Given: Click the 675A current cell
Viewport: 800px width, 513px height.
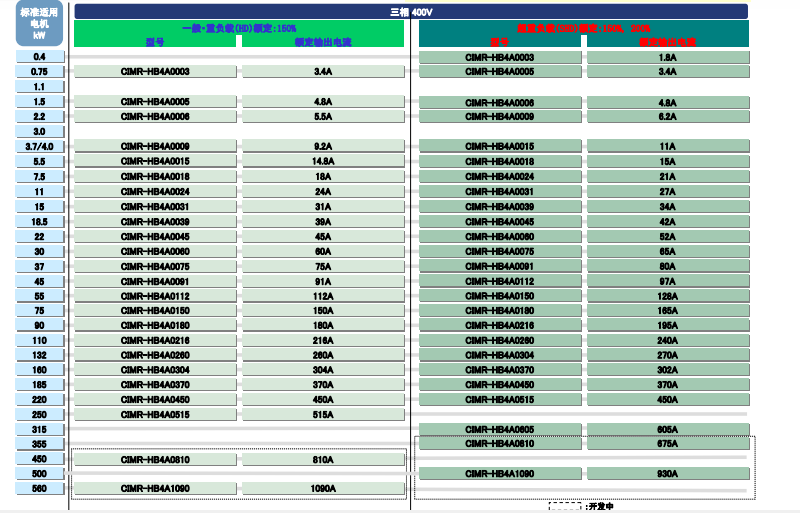Looking at the screenshot, I should click(667, 443).
